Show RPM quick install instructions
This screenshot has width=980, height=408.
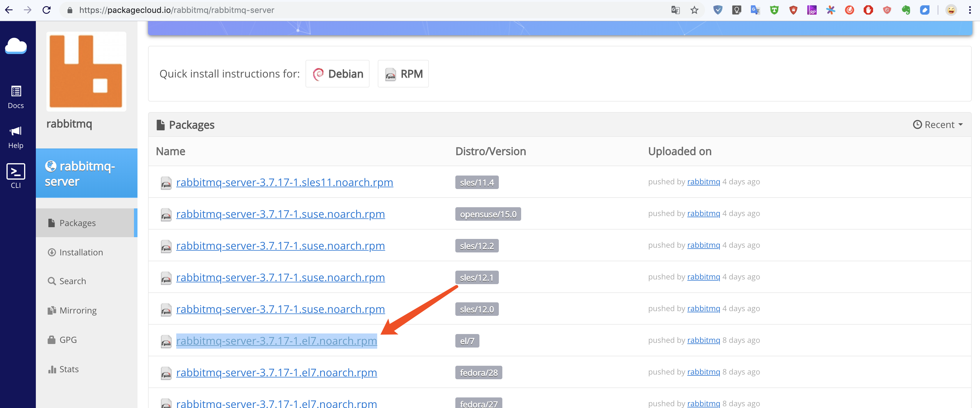point(403,74)
